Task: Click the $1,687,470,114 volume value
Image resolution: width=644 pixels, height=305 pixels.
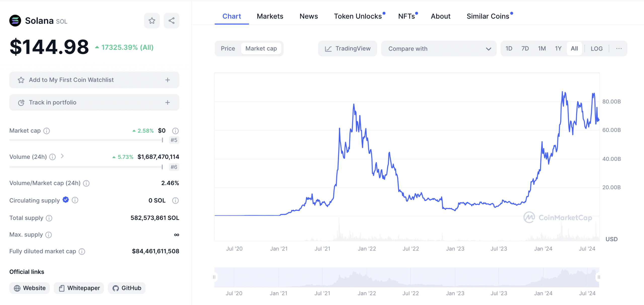Action: pyautogui.click(x=158, y=157)
